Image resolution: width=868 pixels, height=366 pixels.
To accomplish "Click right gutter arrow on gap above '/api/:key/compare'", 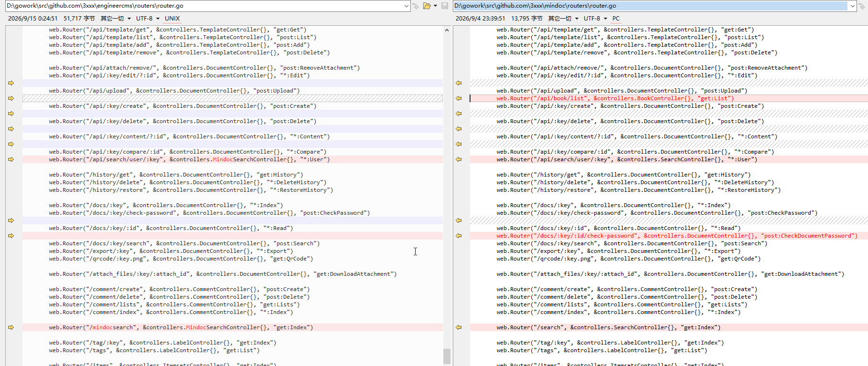I will [459, 144].
